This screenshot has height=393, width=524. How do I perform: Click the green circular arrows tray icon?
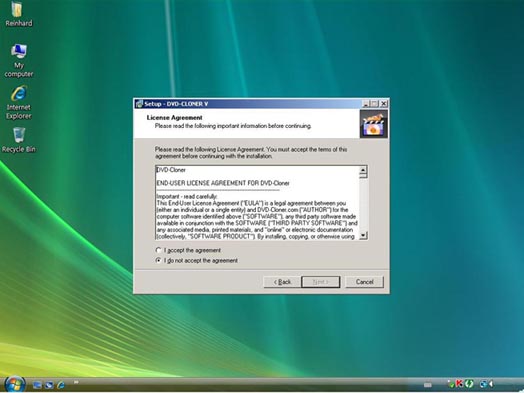[x=469, y=384]
